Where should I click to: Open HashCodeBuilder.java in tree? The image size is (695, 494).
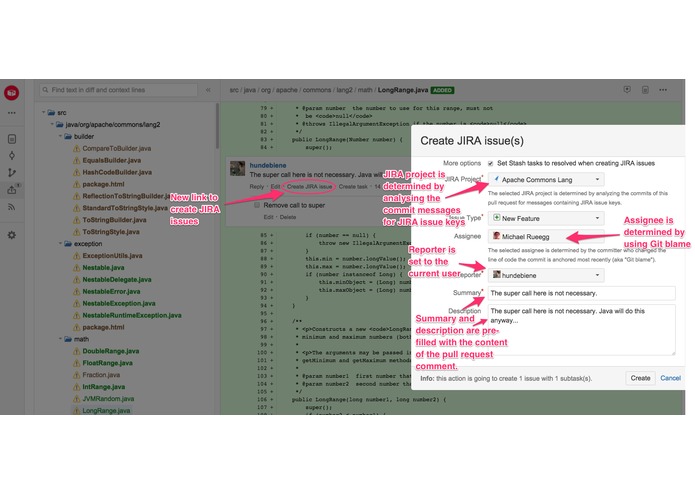click(117, 172)
